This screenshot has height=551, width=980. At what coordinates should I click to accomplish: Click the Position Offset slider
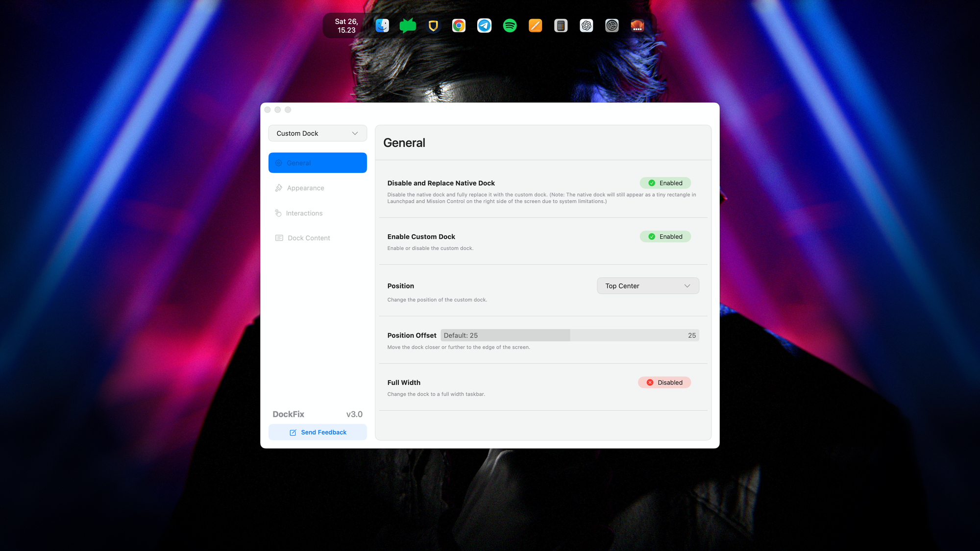[569, 335]
